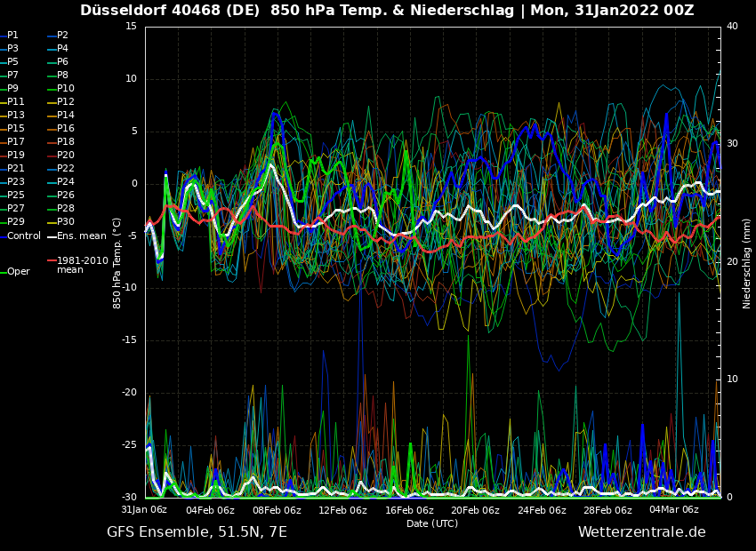Click legend member P21
The image size is (756, 551).
point(16,169)
